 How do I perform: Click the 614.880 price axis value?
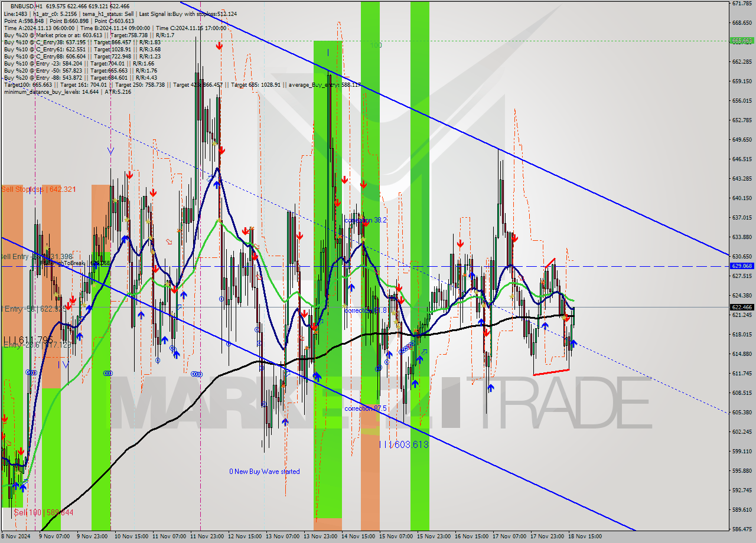click(x=742, y=354)
